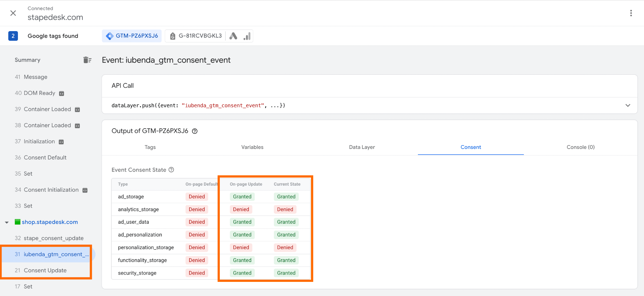Open the shop.stapedesk.com page link
The image size is (644, 296).
(50, 222)
